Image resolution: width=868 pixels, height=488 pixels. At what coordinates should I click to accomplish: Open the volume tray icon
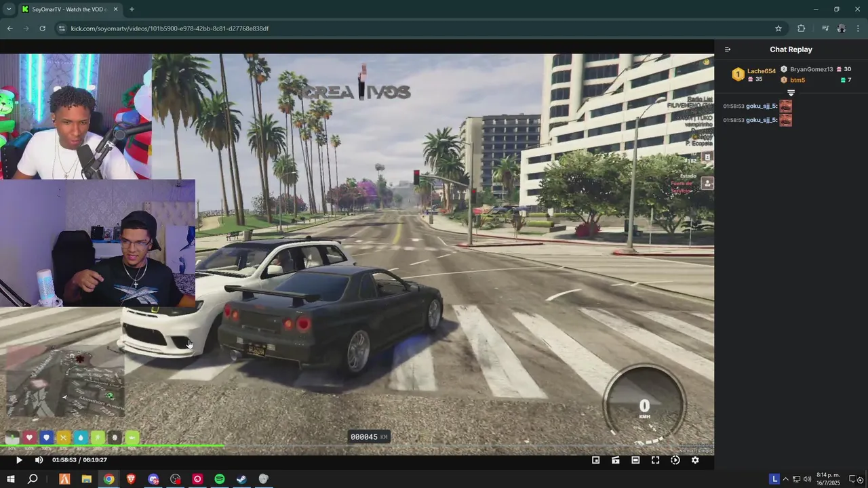[x=808, y=479]
